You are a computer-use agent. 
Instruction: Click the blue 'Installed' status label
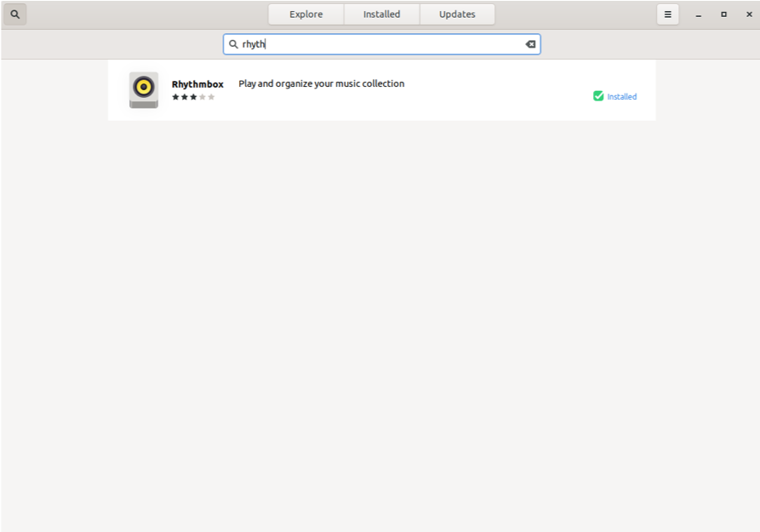coord(622,96)
